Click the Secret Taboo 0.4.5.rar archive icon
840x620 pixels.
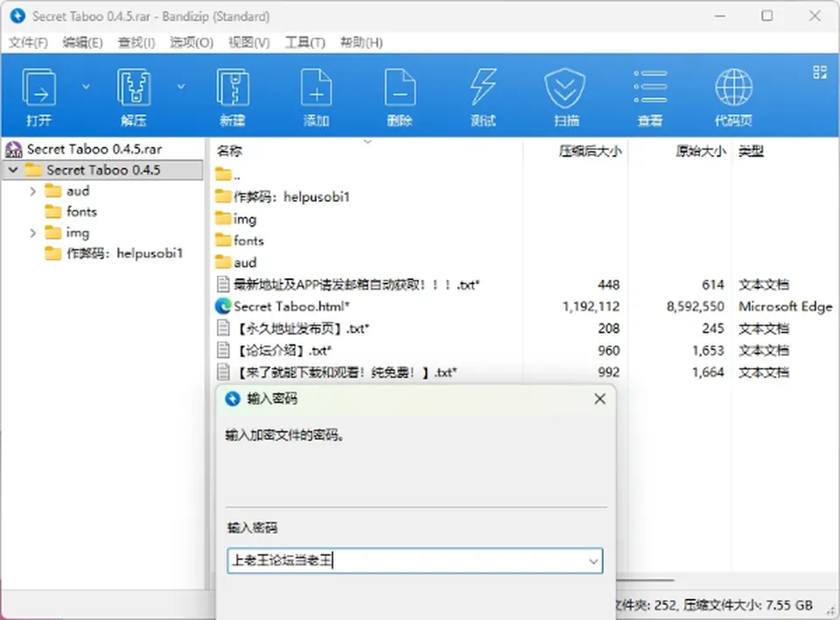(x=13, y=150)
